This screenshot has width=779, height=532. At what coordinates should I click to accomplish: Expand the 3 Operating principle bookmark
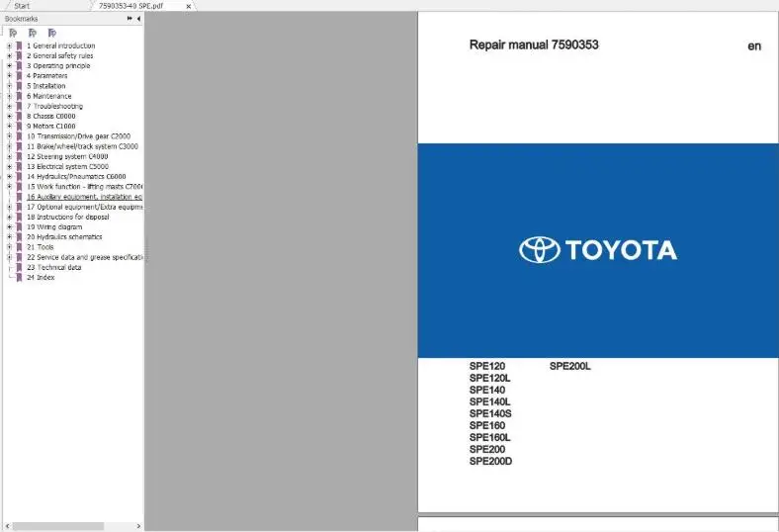[x=9, y=65]
